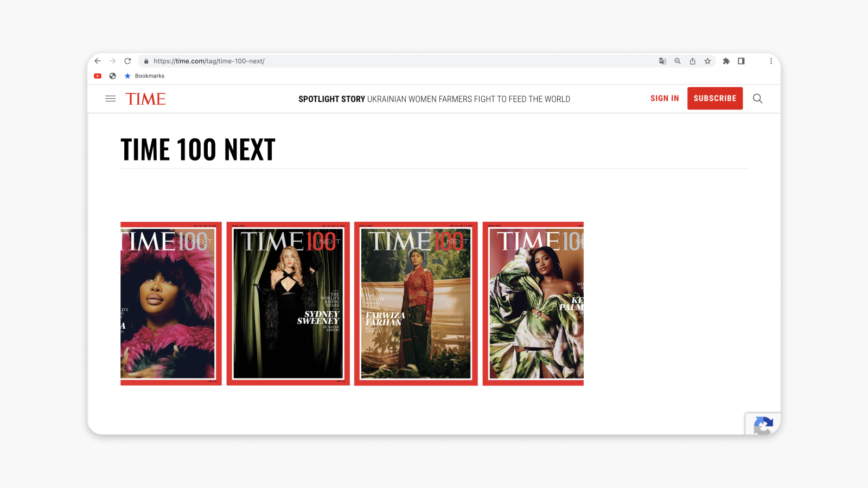Open the Ukrainian women farmers spotlight story
The height and width of the screenshot is (488, 868).
[x=434, y=99]
